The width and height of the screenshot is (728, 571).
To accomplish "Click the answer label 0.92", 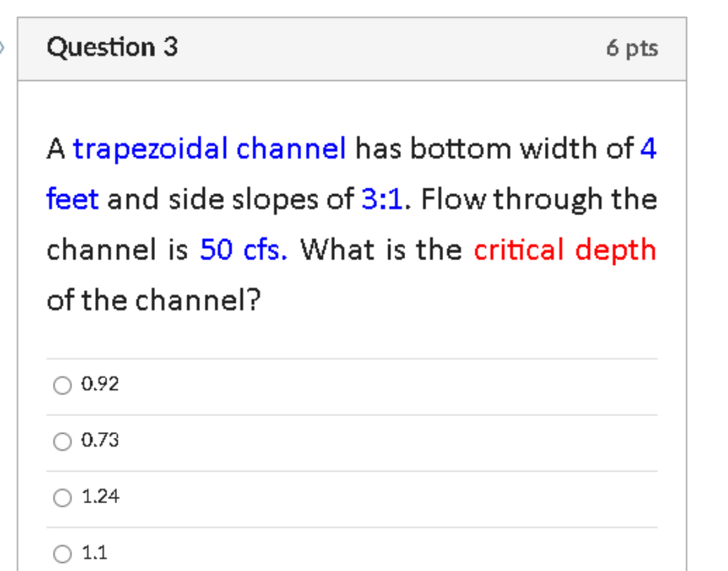I will tap(98, 384).
